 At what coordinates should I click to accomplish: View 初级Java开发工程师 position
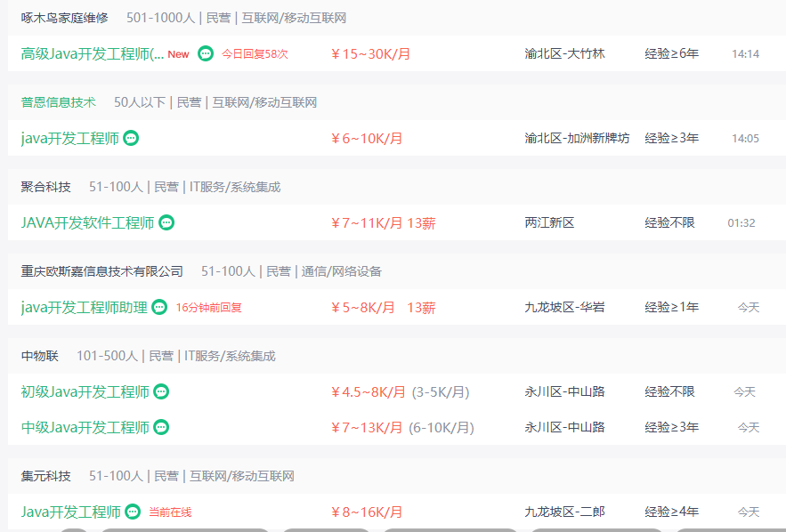coord(85,391)
